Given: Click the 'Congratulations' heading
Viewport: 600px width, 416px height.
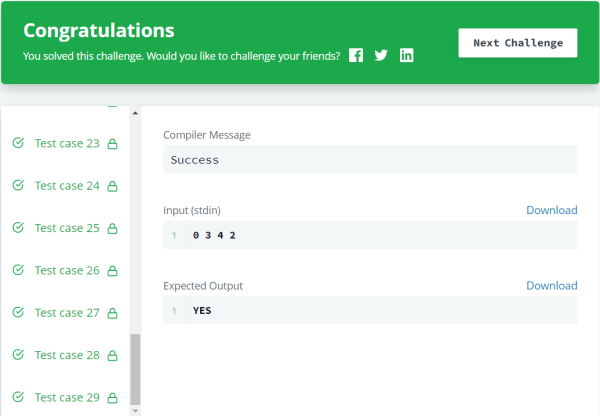Looking at the screenshot, I should (99, 31).
